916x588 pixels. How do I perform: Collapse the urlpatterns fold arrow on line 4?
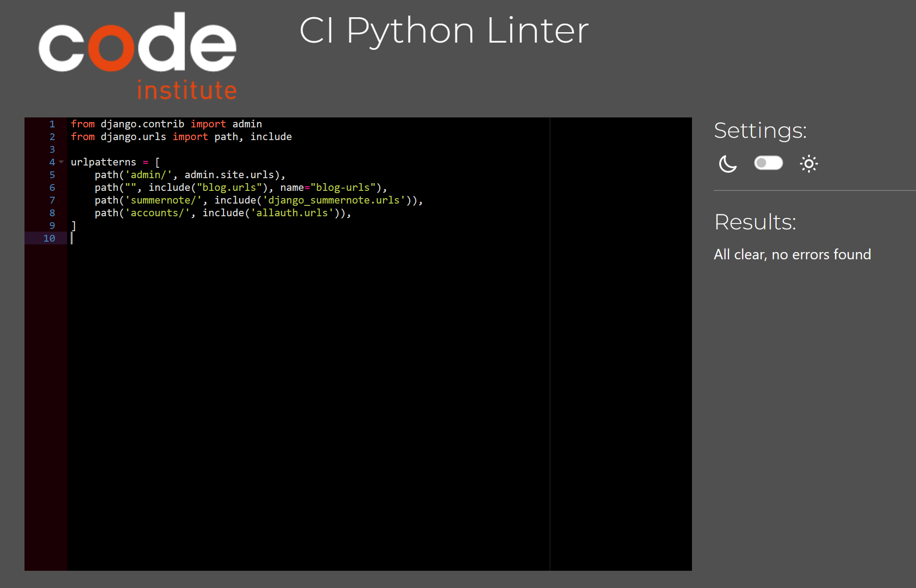[x=62, y=162]
